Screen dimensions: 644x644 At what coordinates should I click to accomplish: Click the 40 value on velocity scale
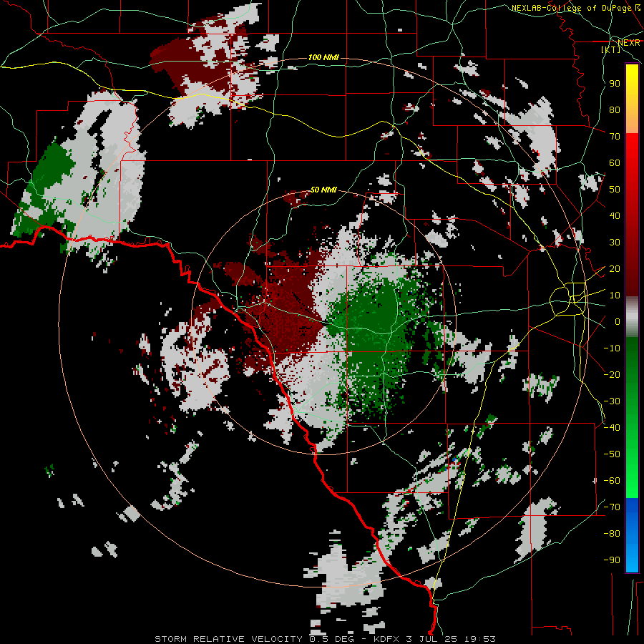point(615,215)
